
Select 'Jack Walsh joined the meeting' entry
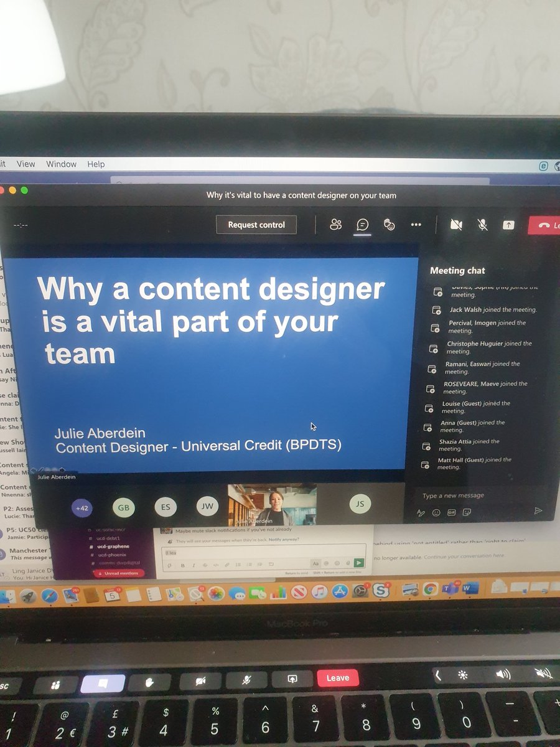[x=485, y=309]
